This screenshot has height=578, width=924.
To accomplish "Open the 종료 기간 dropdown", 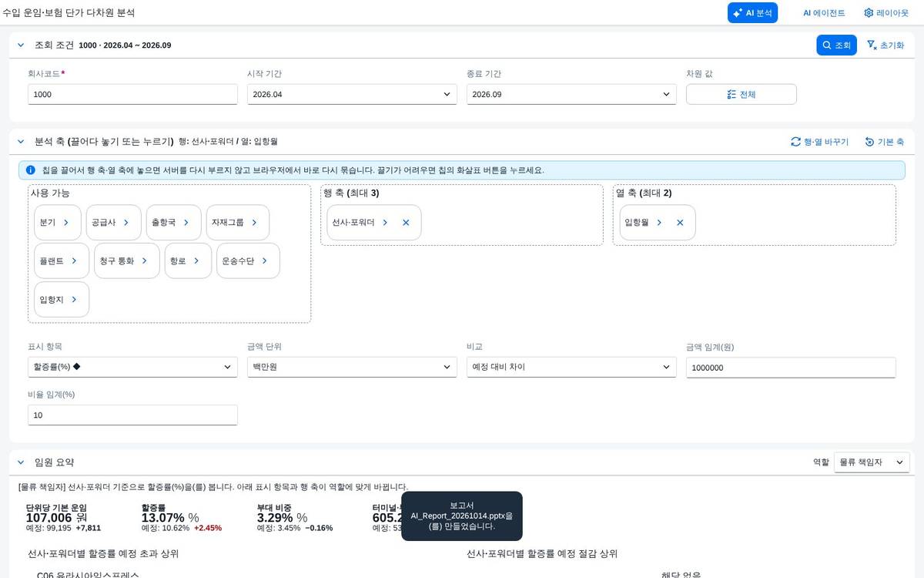I will coord(571,94).
